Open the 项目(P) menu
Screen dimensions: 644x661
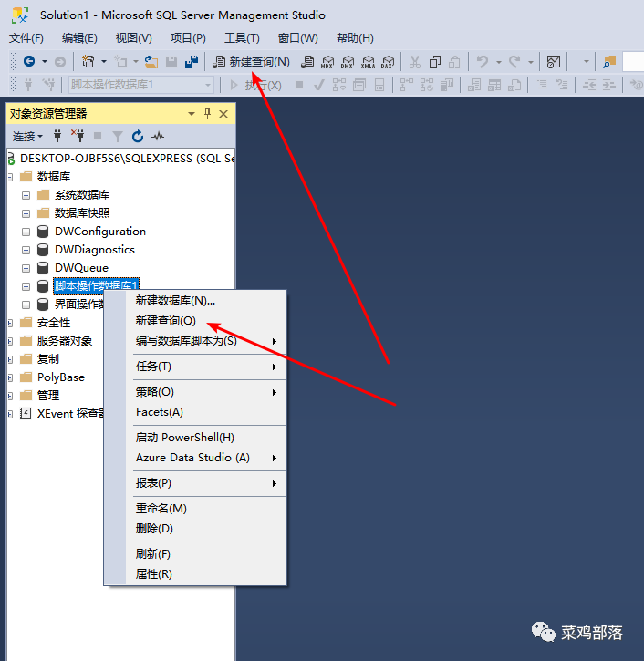click(x=188, y=38)
